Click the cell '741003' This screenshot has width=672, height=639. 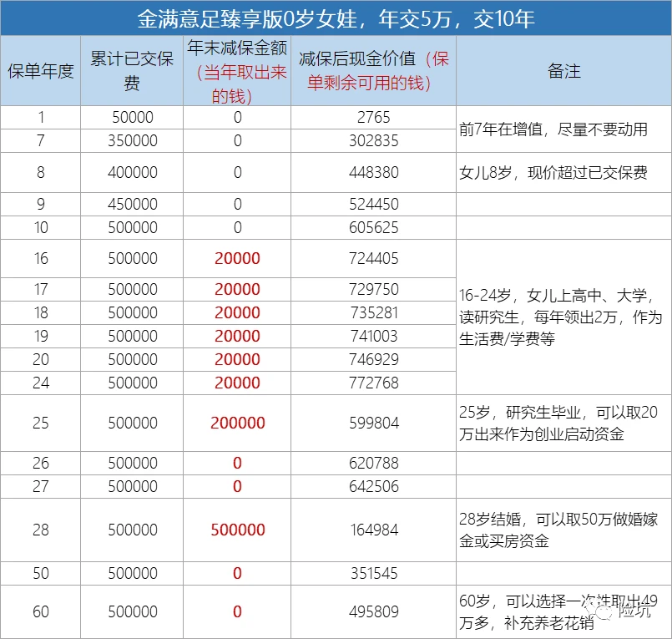click(374, 336)
